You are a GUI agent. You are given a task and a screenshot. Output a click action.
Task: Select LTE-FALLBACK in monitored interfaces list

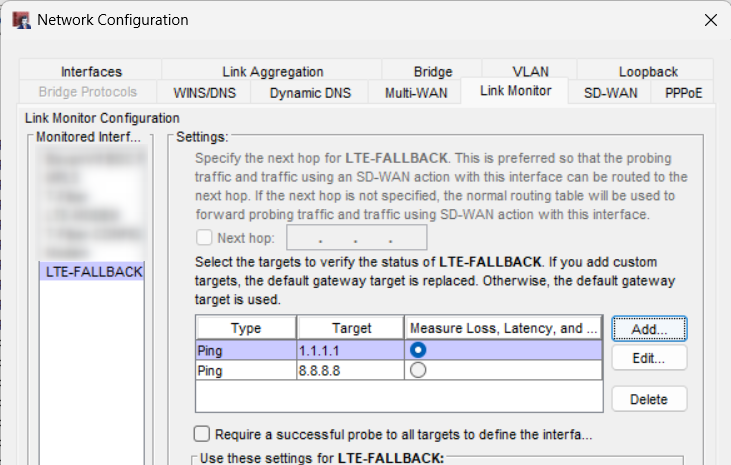(94, 271)
